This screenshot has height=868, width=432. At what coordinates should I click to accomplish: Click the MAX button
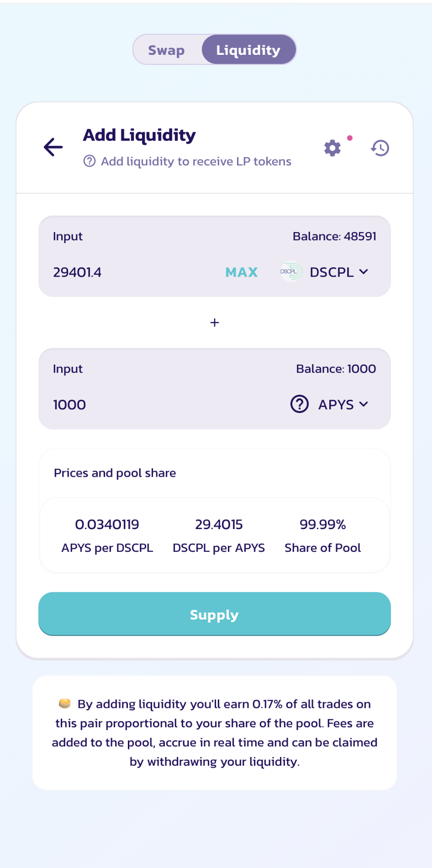241,272
